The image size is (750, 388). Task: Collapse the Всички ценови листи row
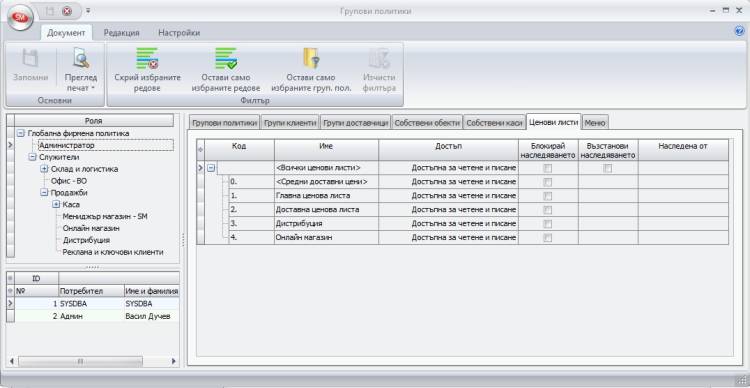click(x=211, y=168)
